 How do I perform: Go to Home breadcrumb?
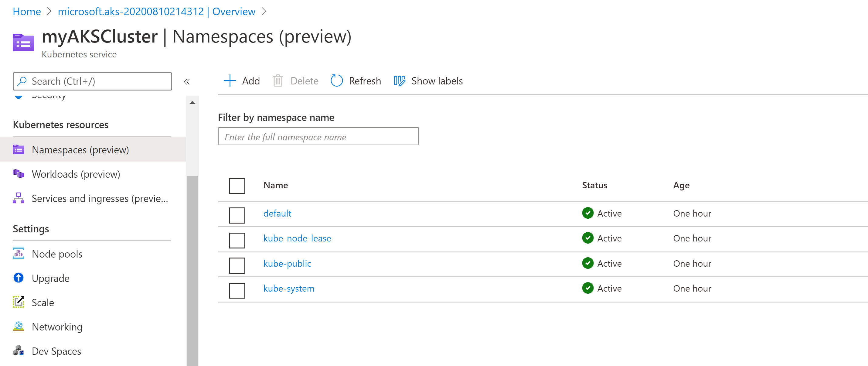coord(27,12)
